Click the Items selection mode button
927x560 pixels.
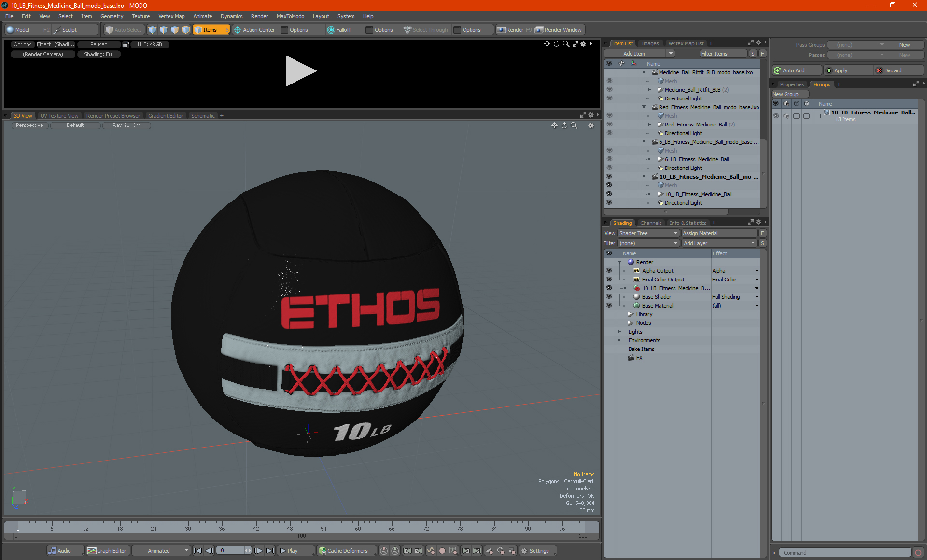pos(211,30)
